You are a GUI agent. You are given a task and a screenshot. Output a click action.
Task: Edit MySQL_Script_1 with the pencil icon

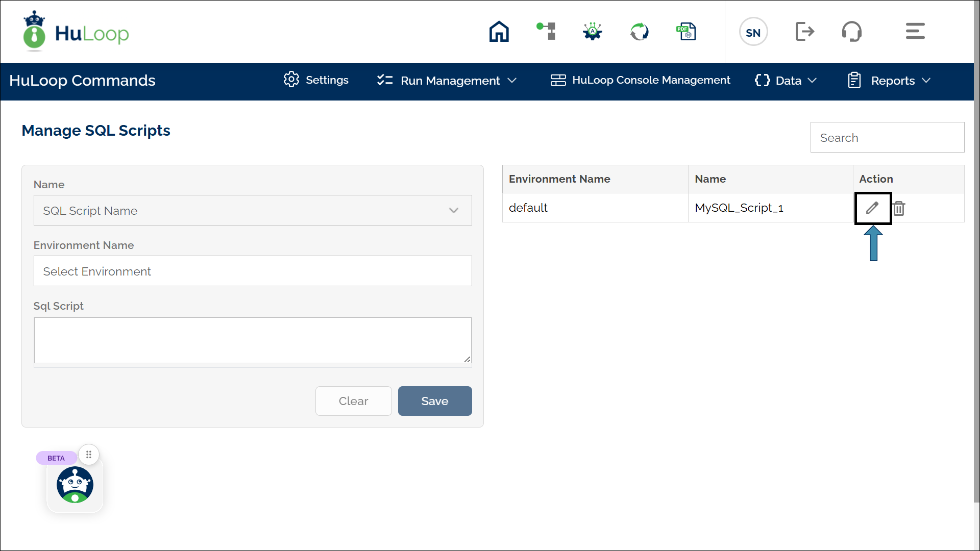pyautogui.click(x=872, y=208)
